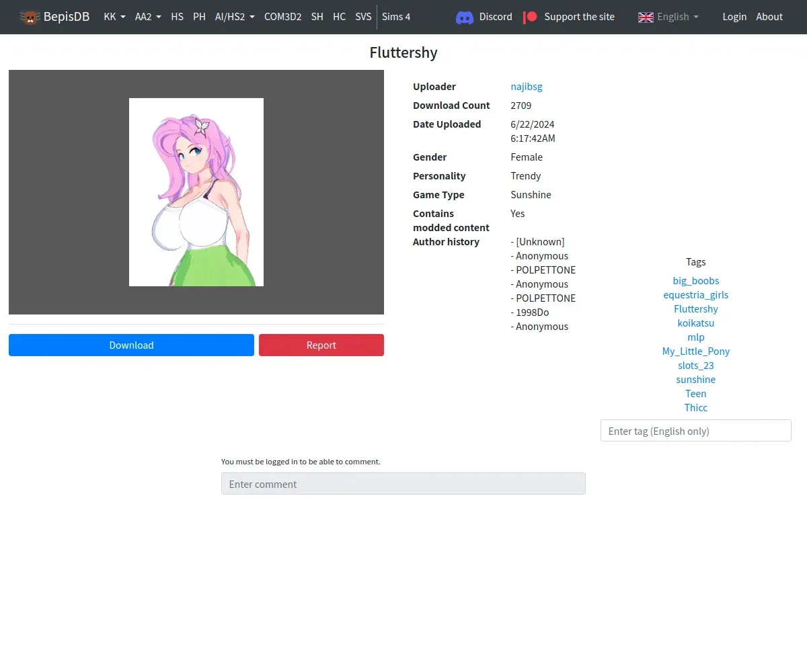Image resolution: width=807 pixels, height=672 pixels.
Task: Click the red Patreon support icon
Action: coord(530,17)
